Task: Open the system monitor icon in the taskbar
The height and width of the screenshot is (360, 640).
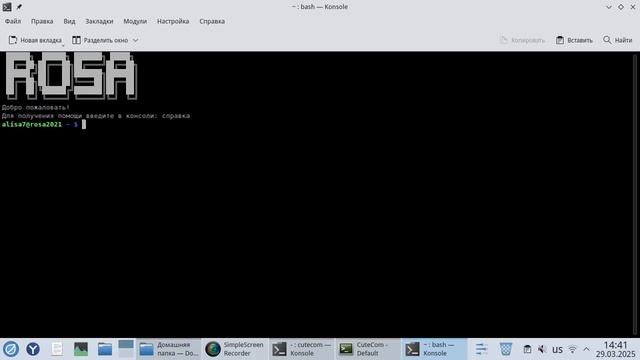Action: click(81, 349)
